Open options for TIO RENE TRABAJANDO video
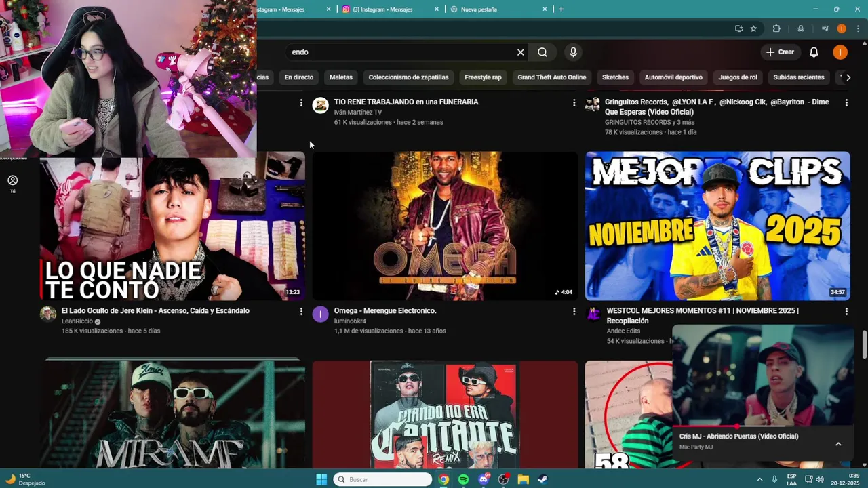The width and height of the screenshot is (868, 488). [x=574, y=102]
